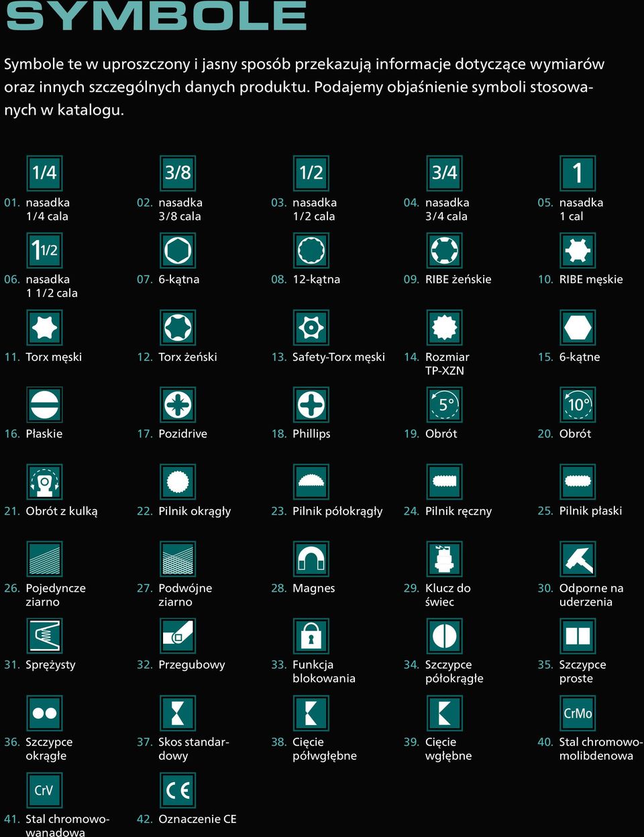Screen dimensions: 644x837
Task: Select the Przegubowy joint icon
Action: (x=178, y=636)
